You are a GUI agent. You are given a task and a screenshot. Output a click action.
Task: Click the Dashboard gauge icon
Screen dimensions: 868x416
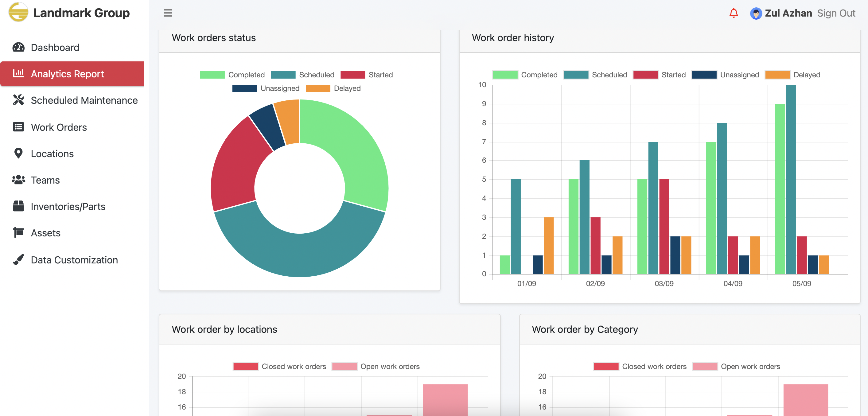click(x=18, y=47)
